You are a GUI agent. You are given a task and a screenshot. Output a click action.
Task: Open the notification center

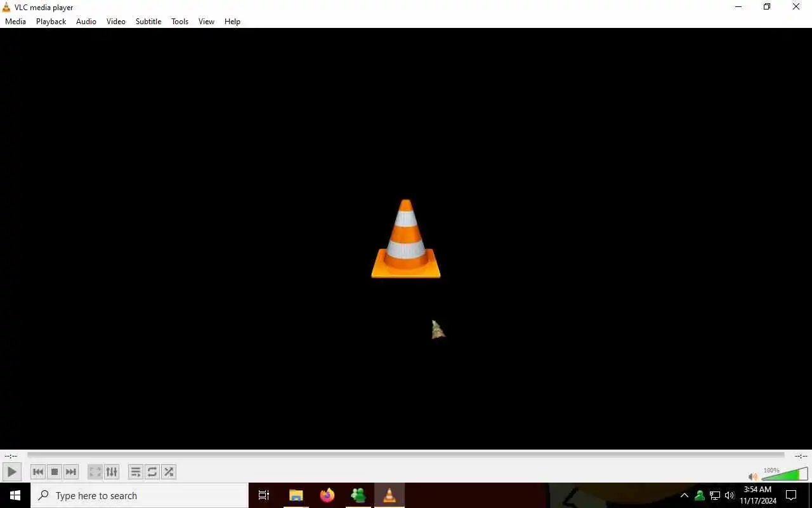point(791,495)
